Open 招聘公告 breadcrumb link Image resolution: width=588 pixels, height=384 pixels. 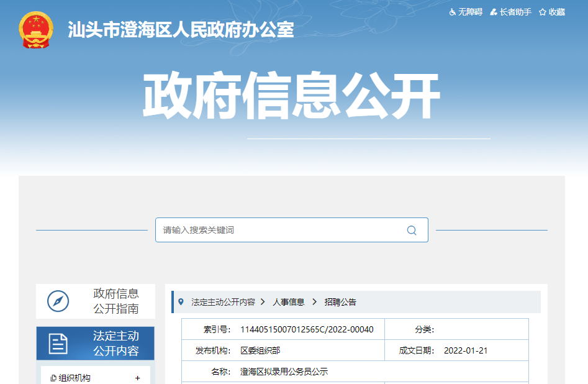click(x=340, y=302)
